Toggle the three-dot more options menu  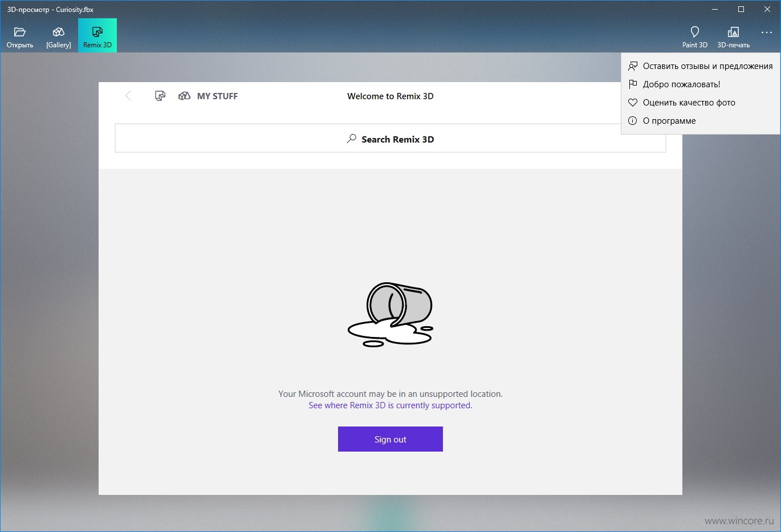(766, 33)
